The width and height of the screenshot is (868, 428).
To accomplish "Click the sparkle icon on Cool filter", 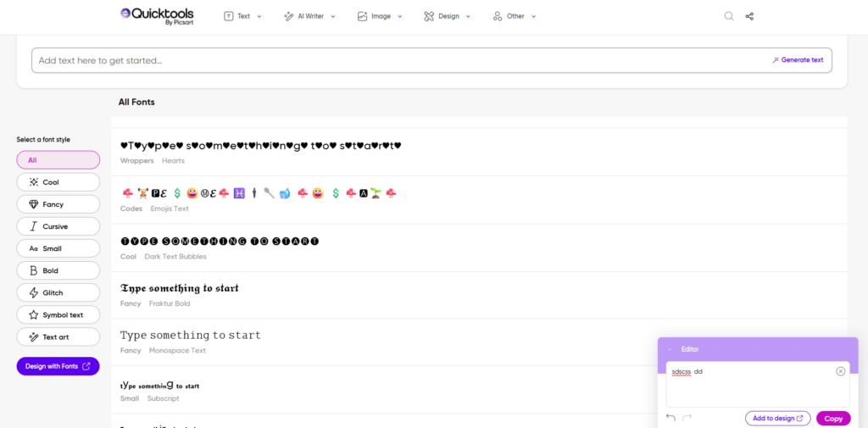I will click(33, 182).
